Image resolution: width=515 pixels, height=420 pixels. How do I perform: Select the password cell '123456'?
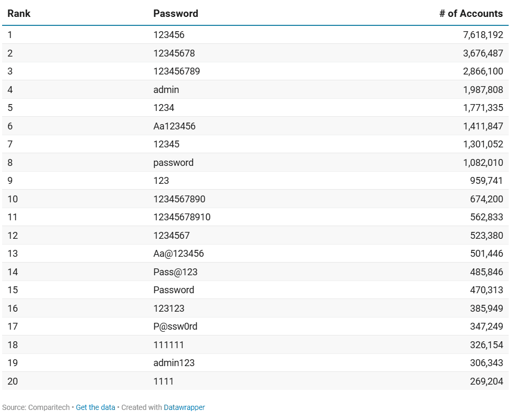click(x=169, y=35)
